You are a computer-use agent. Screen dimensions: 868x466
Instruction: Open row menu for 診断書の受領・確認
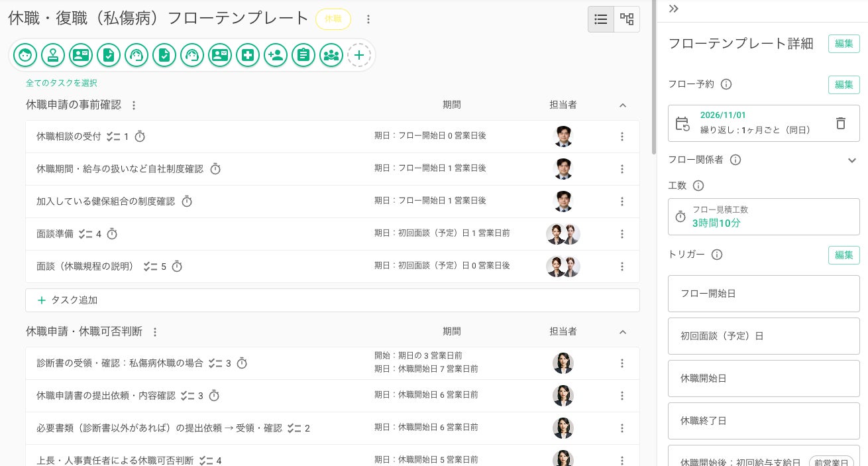622,363
